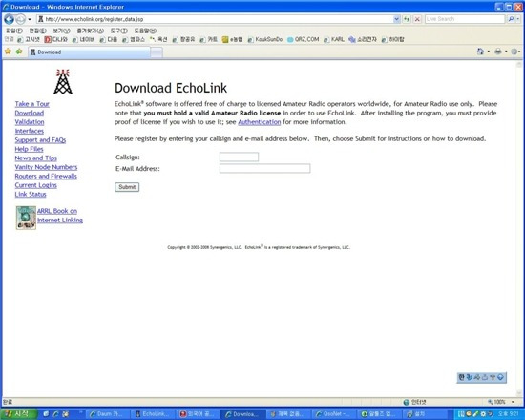525x420 pixels.
Task: Click the Refresh page icon
Action: click(x=407, y=19)
